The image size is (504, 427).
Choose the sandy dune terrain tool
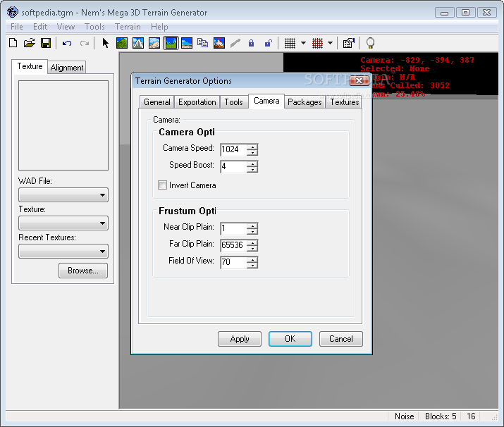[154, 43]
